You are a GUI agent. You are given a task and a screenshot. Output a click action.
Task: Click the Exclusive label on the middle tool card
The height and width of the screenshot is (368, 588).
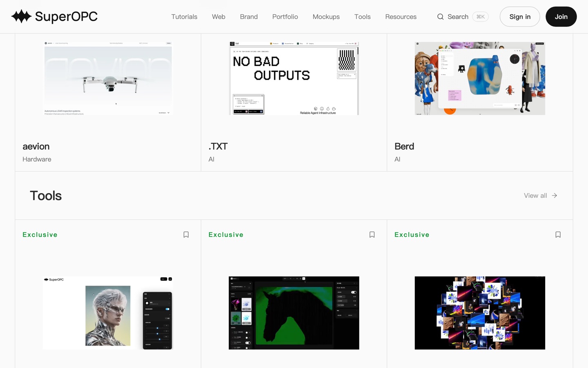tap(226, 235)
